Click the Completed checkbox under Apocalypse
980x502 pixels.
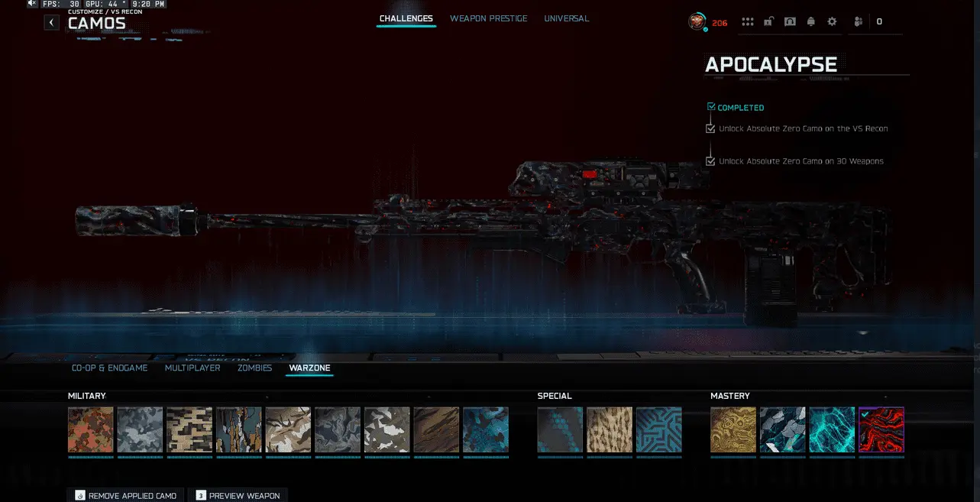click(x=711, y=107)
